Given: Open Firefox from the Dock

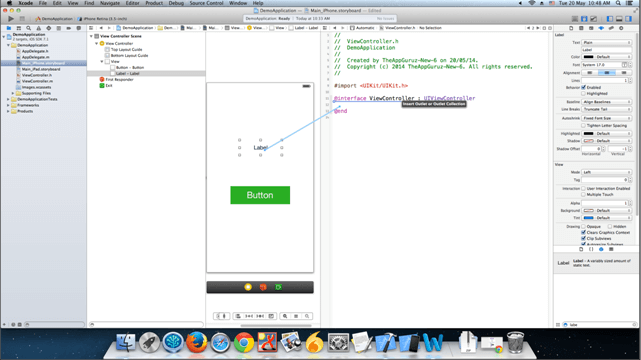Looking at the screenshot, I should click(x=197, y=342).
